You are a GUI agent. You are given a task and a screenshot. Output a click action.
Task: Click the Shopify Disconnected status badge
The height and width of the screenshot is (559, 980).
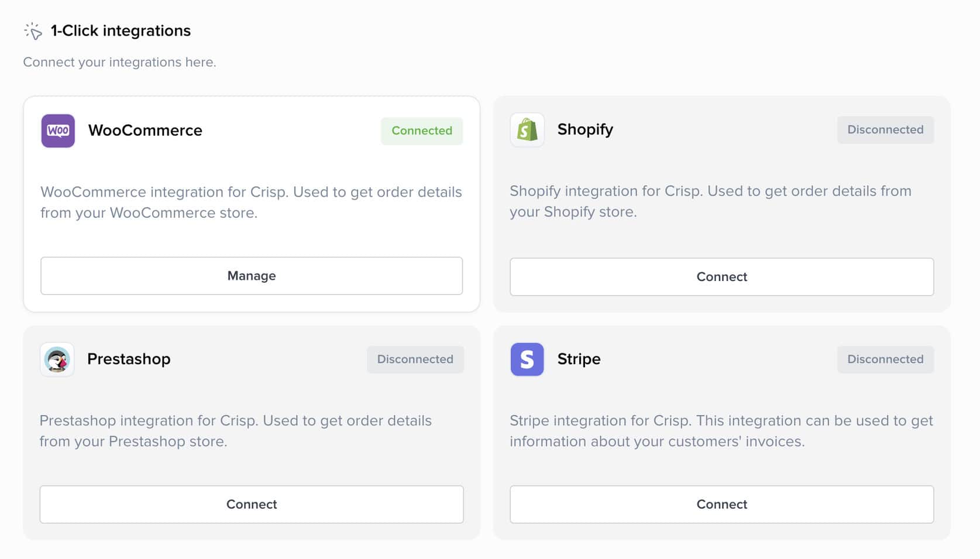885,130
